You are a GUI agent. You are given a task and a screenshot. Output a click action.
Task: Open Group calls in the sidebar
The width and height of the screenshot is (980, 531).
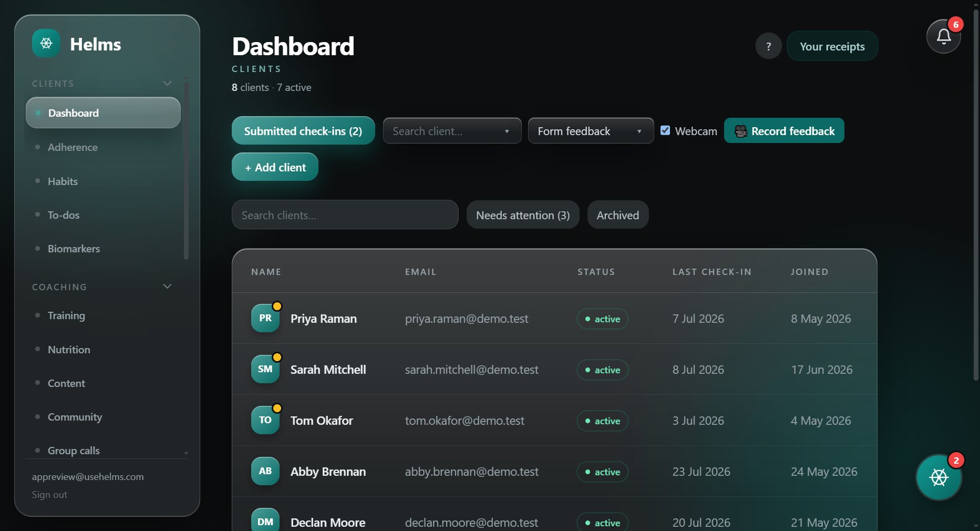74,451
